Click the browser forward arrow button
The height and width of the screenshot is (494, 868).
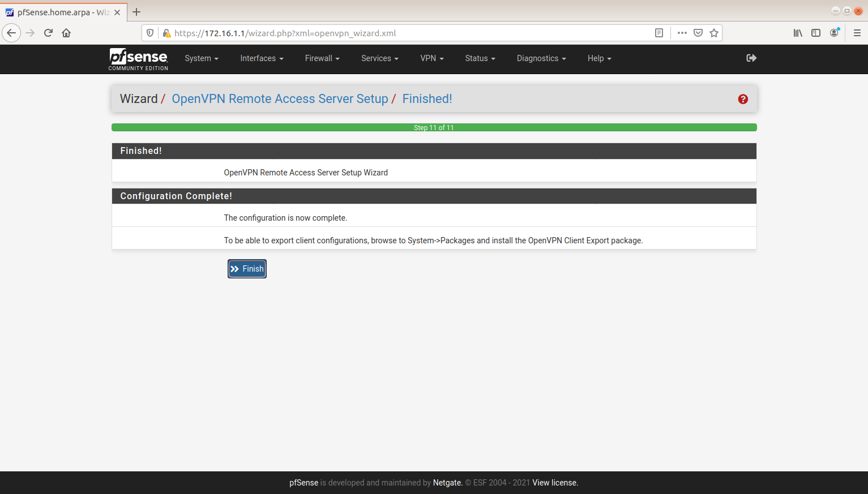pos(30,33)
